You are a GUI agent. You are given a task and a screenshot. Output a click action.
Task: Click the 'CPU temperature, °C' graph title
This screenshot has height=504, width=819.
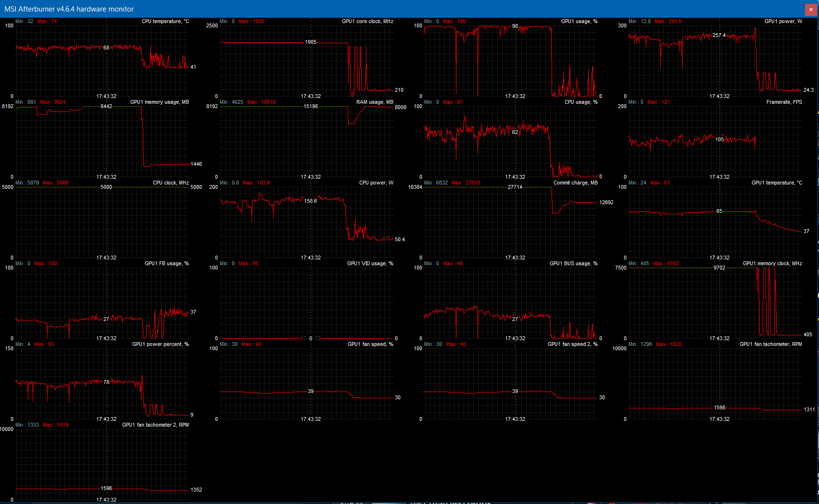[x=165, y=21]
